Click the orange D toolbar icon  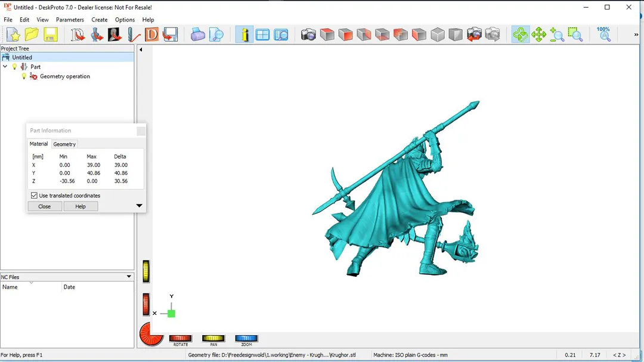151,35
